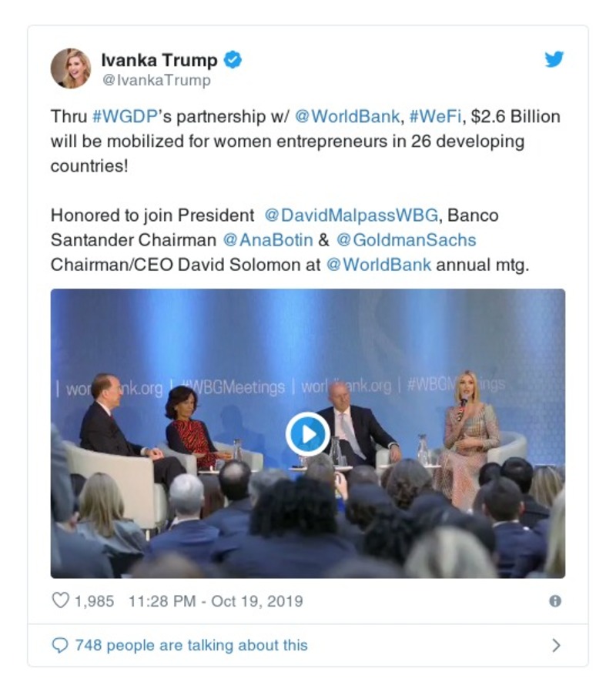Image resolution: width=616 pixels, height=692 pixels.
Task: Visit @WorldBank mention in first paragraph
Action: point(346,116)
